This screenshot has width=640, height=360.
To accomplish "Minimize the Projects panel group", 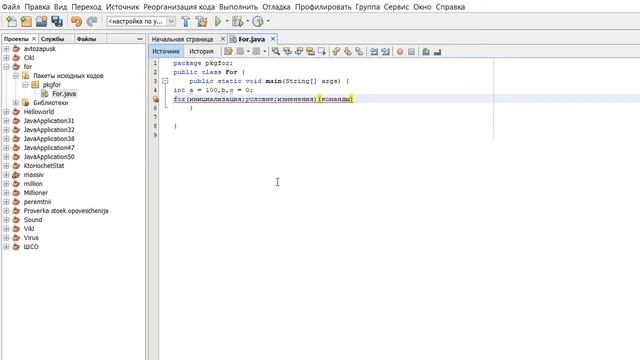I will (x=140, y=39).
